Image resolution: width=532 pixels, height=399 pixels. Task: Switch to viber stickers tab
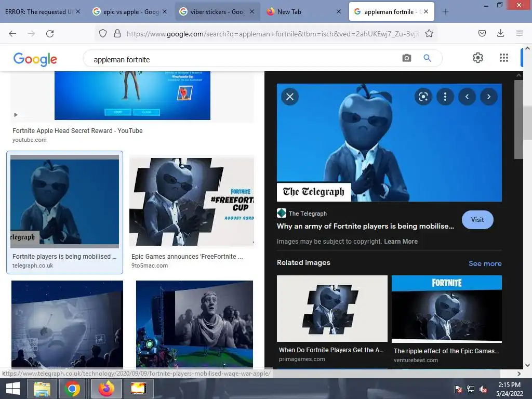click(217, 12)
